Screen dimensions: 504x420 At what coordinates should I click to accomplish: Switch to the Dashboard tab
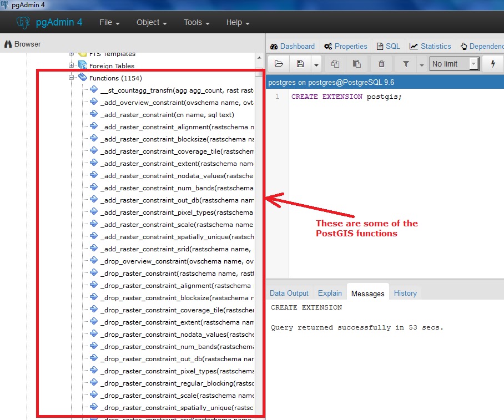pyautogui.click(x=293, y=46)
